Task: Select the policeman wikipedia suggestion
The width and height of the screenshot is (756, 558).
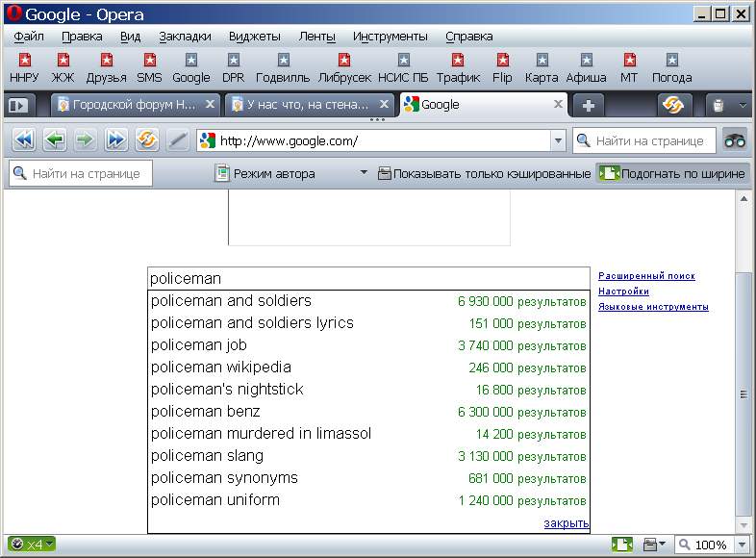Action: tap(221, 368)
